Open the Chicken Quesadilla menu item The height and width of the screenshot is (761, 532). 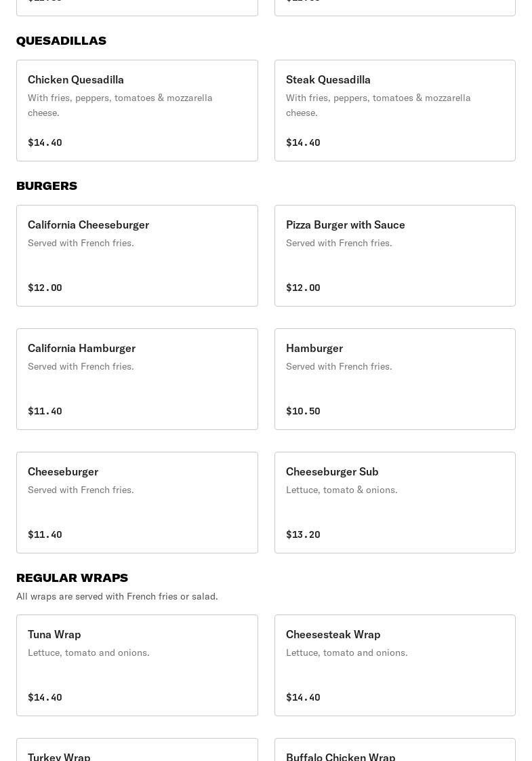[137, 111]
